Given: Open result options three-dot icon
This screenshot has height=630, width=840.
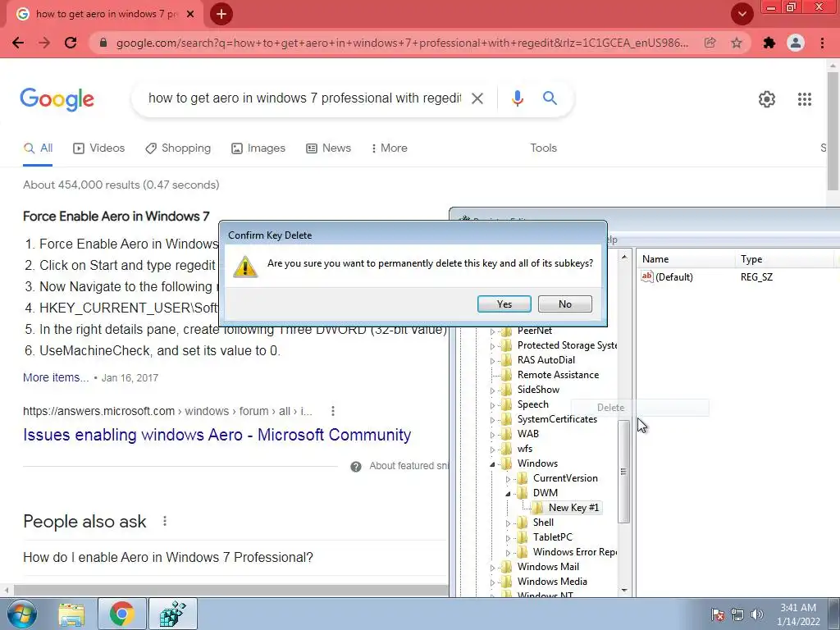Looking at the screenshot, I should click(333, 411).
